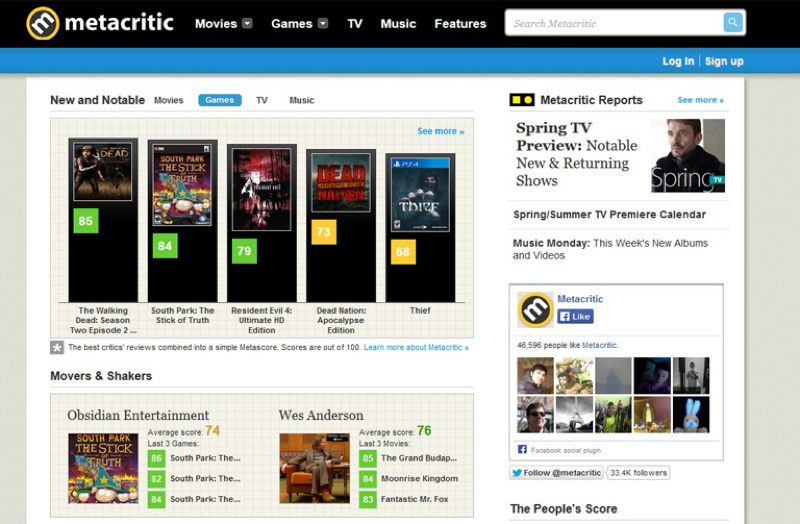Click the yellow 68 metascore badge
The height and width of the screenshot is (524, 800).
(403, 252)
